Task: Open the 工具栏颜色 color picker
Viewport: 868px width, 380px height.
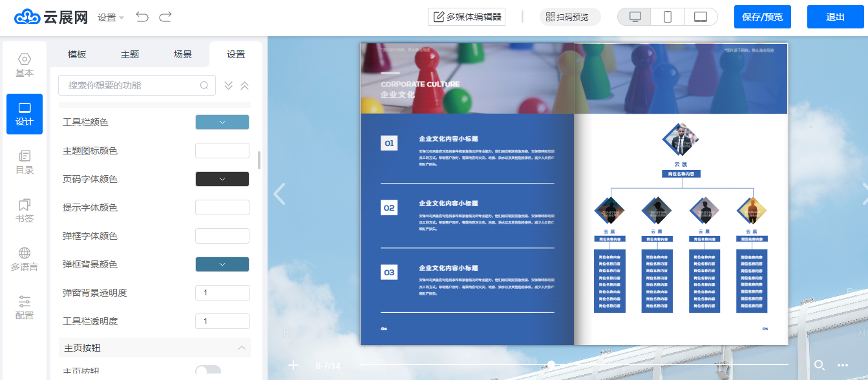Action: [x=222, y=122]
